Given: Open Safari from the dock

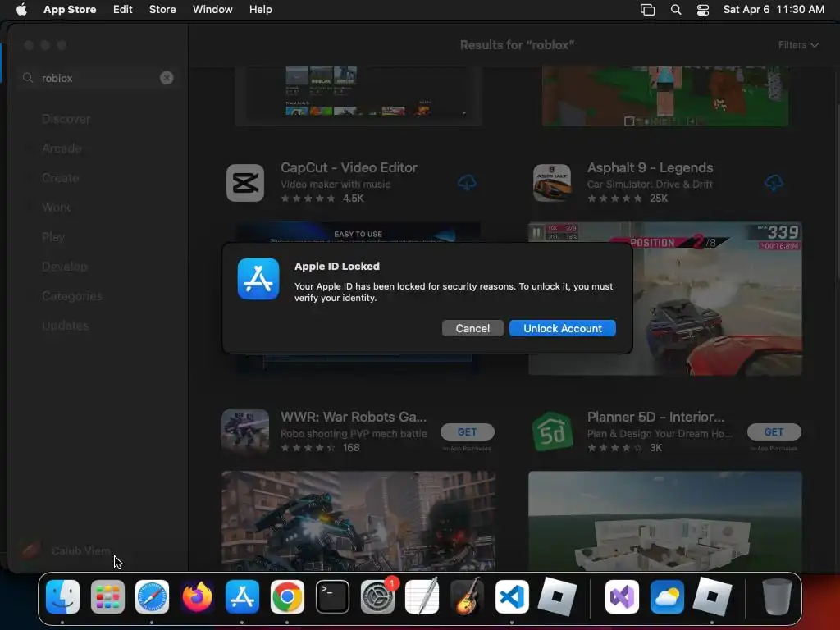Looking at the screenshot, I should click(152, 596).
